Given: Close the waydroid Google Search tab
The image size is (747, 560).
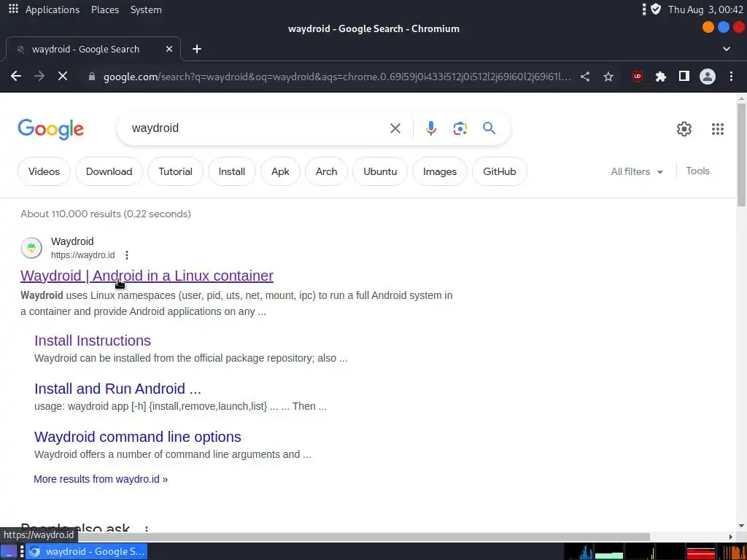Looking at the screenshot, I should pyautogui.click(x=169, y=49).
